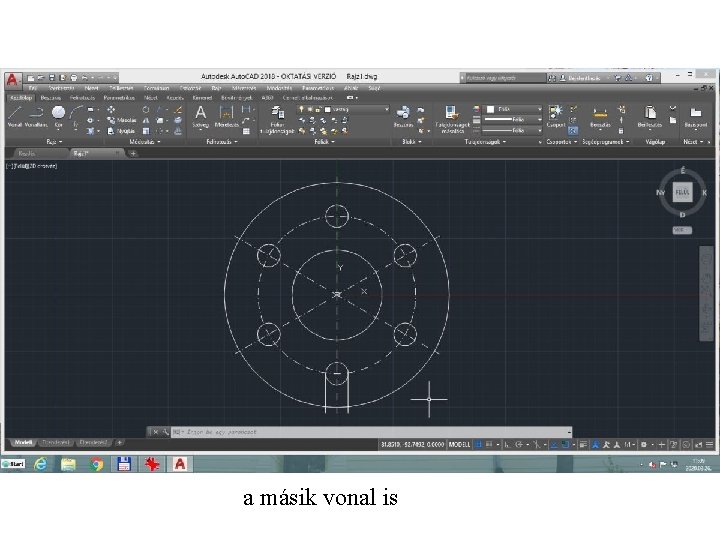Image resolution: width=720 pixels, height=540 pixels.
Task: Switch to the Parametrikus ribbon tab
Action: [119, 98]
